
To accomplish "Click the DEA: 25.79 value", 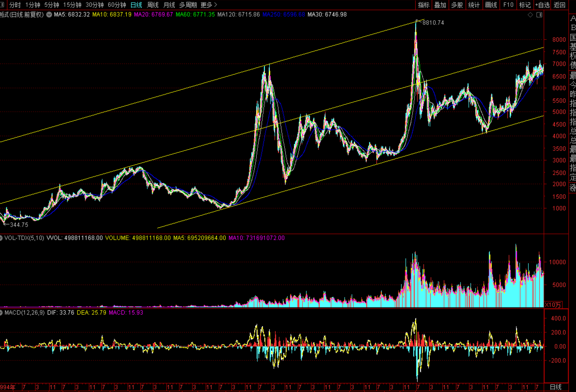I will (91, 313).
